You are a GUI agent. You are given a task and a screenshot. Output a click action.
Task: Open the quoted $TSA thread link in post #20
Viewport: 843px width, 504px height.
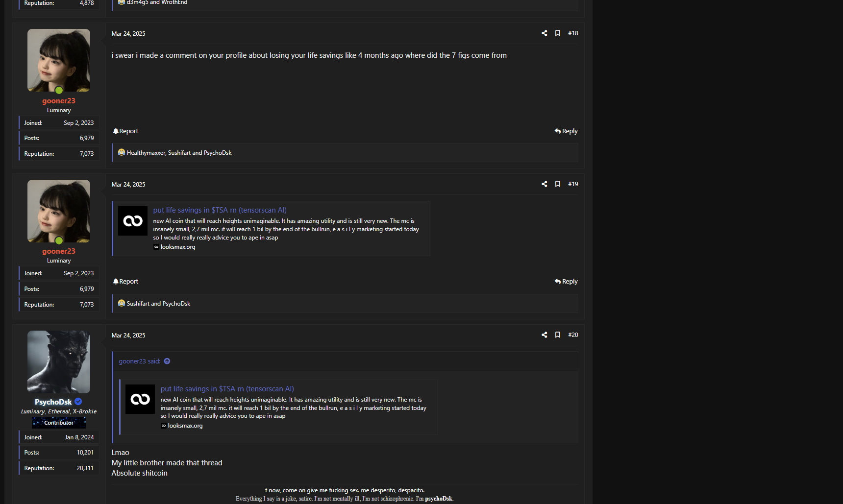(x=227, y=389)
